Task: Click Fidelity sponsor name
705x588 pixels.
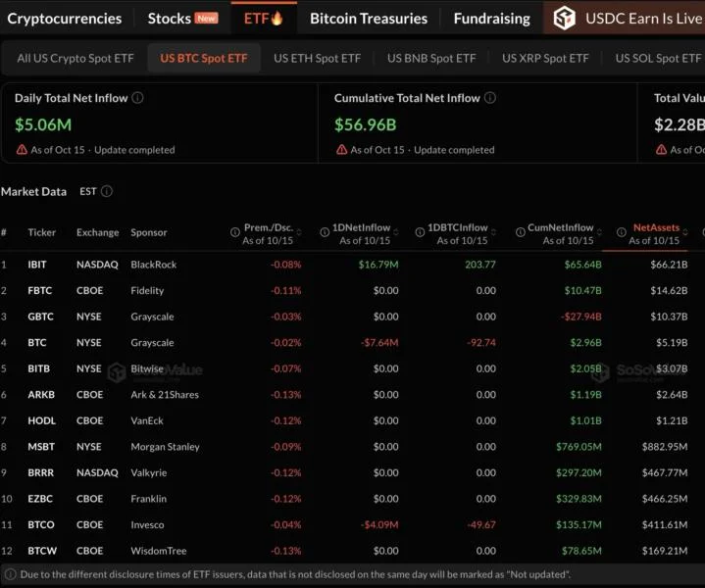Action: click(147, 291)
